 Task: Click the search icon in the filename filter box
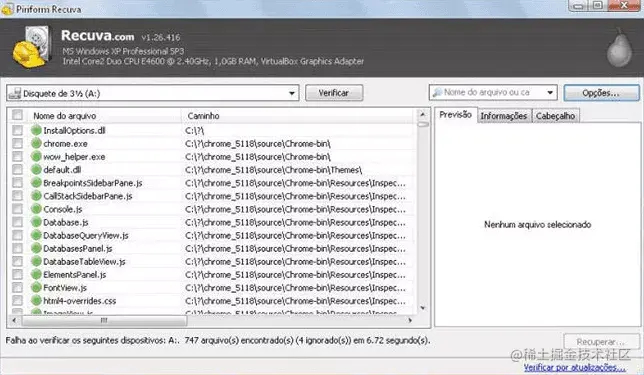438,92
